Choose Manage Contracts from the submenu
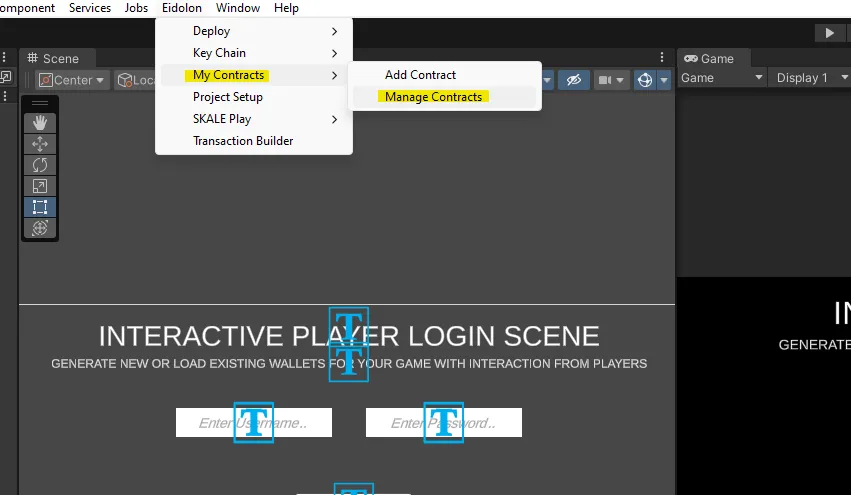The image size is (851, 495). click(433, 97)
